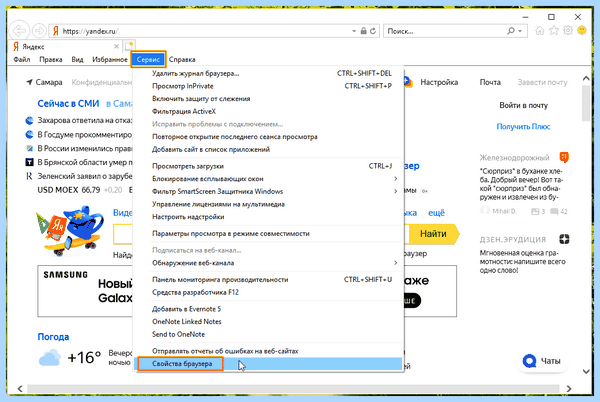Select Повторное открытие последнего сеанса просмотра
The width and height of the screenshot is (600, 402).
click(x=269, y=137)
